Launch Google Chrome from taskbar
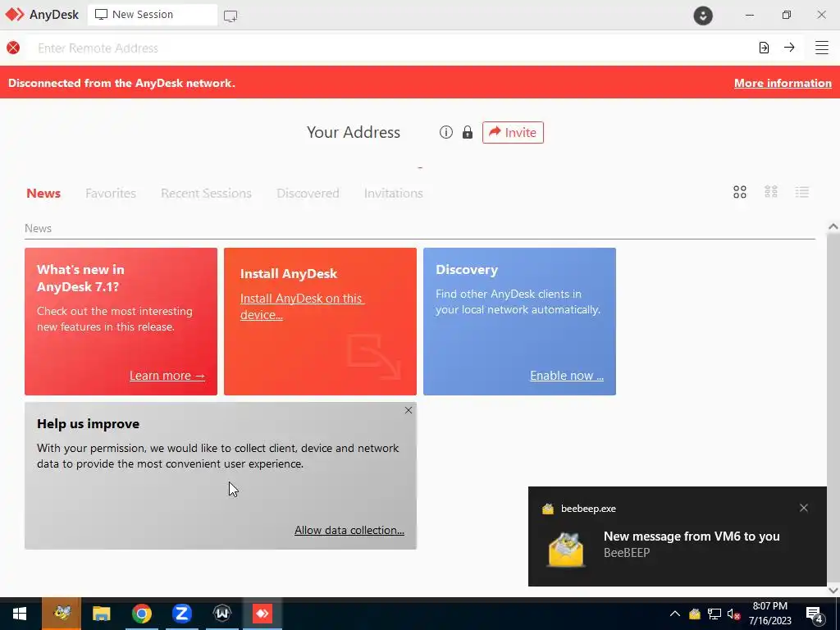Viewport: 840px width, 630px height. (141, 614)
